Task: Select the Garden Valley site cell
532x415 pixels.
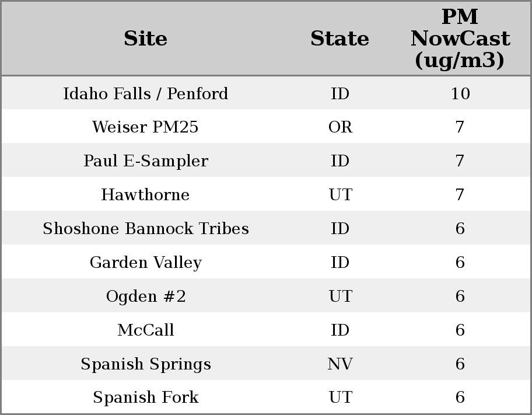Action: point(145,263)
